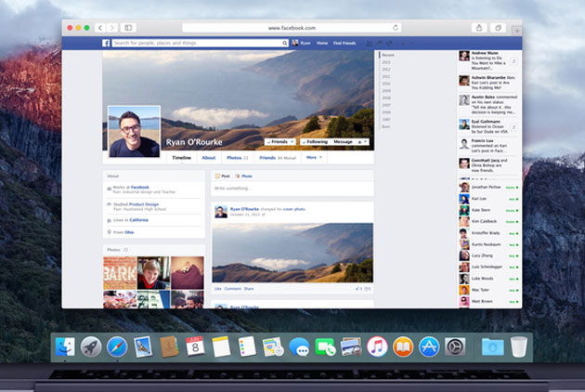Screen dimensions: 585x392
Task: Open Mail stamp icon in the Dock
Action: coord(143,346)
